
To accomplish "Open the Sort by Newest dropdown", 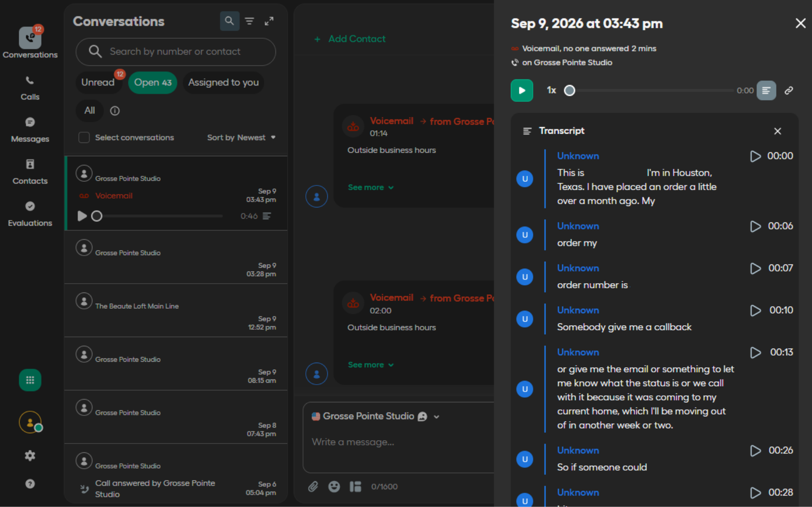I will [x=241, y=137].
